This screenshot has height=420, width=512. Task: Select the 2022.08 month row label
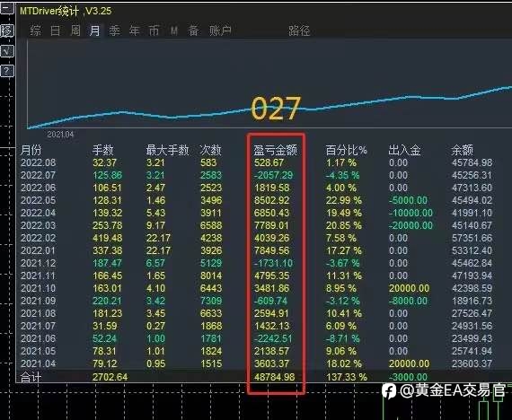click(x=39, y=162)
